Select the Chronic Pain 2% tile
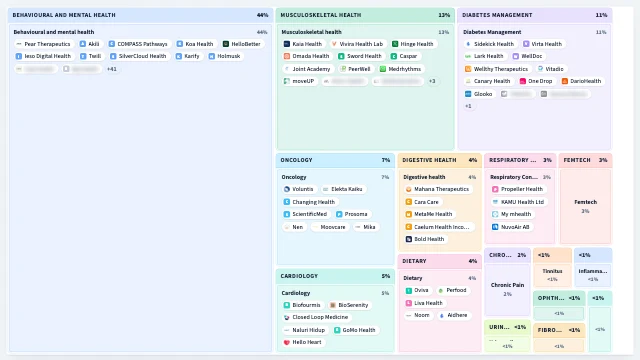The height and width of the screenshot is (360, 640). (507, 289)
